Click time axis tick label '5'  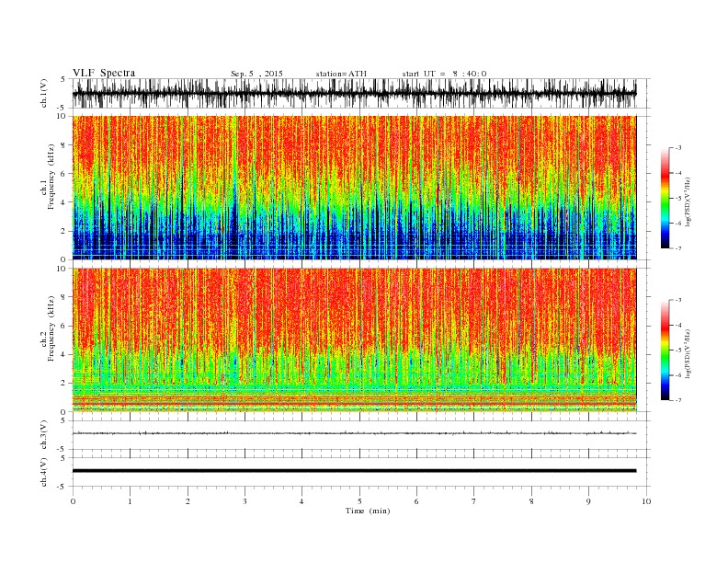click(x=359, y=501)
